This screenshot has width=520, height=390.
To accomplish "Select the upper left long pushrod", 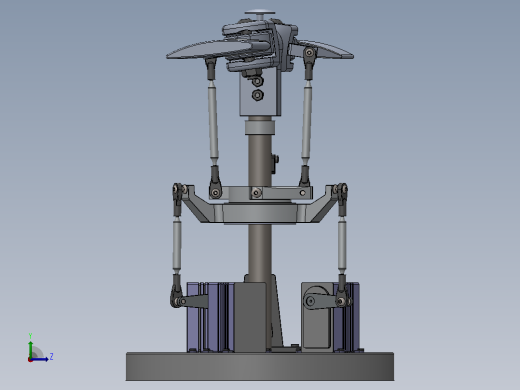I will (x=213, y=122).
